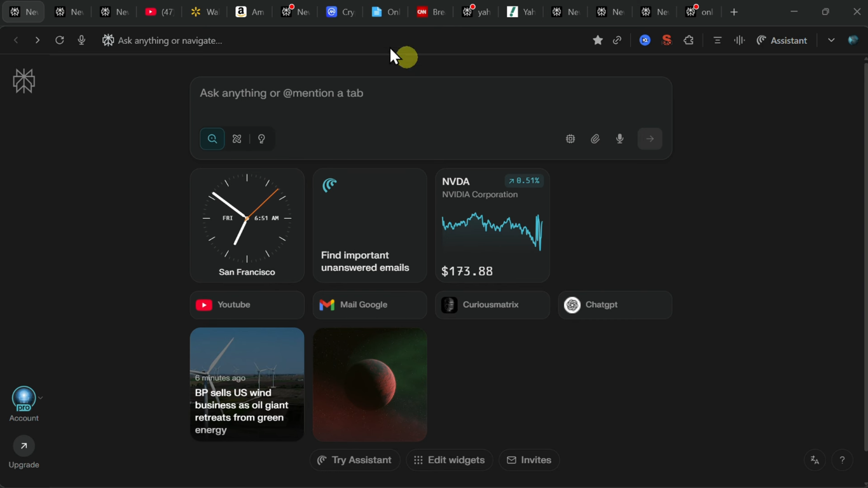Viewport: 868px width, 488px height.
Task: Click the Upgrade button in sidebar
Action: pyautogui.click(x=24, y=452)
